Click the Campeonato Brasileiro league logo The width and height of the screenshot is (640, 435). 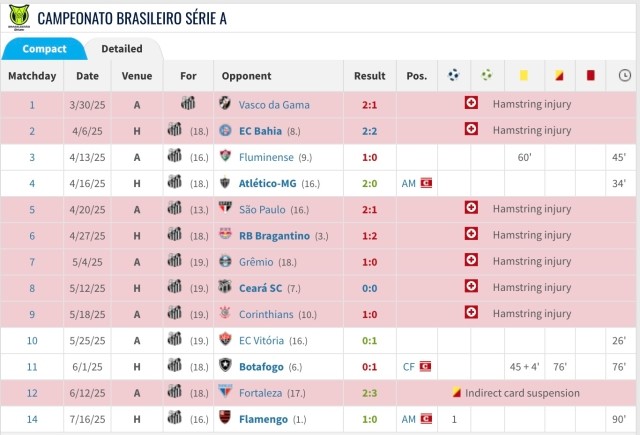16,16
